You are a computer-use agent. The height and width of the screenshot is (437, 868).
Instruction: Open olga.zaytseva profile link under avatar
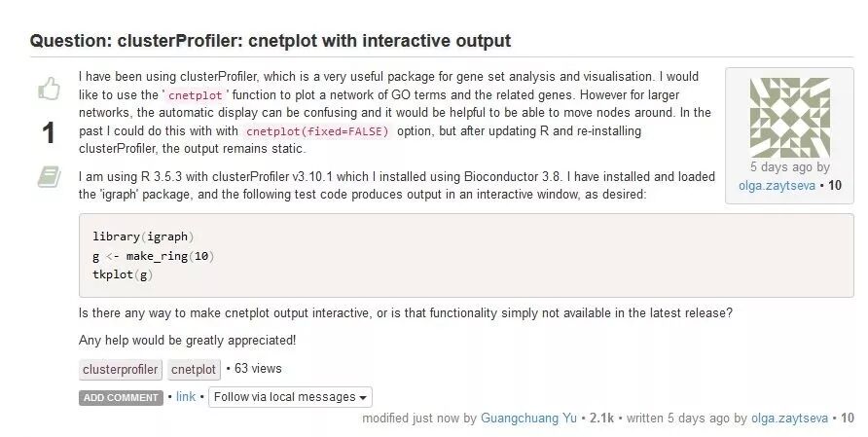click(778, 185)
